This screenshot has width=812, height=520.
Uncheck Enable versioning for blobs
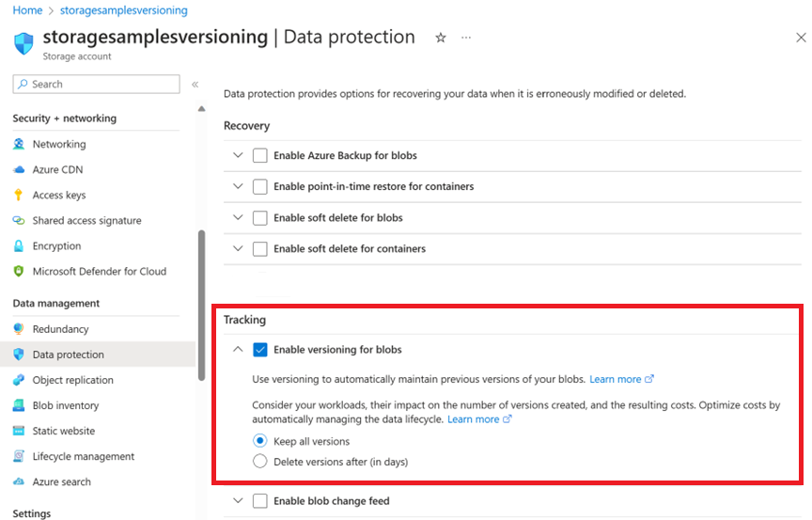260,350
